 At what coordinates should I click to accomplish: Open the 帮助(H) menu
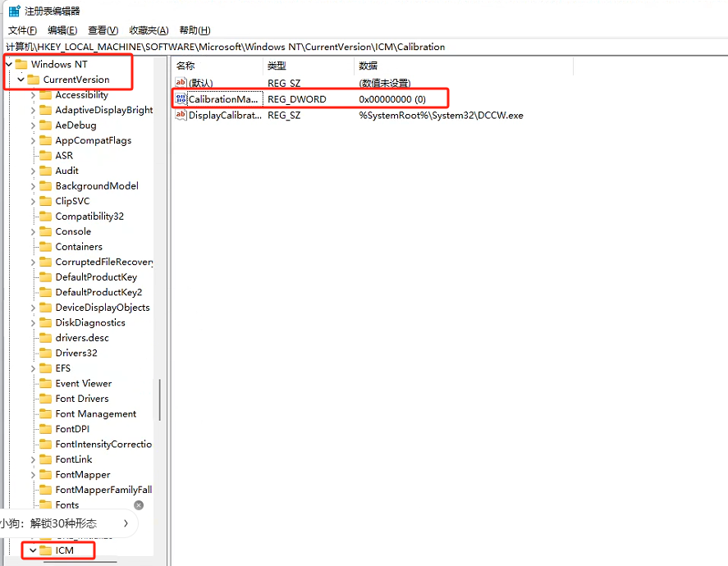195,30
